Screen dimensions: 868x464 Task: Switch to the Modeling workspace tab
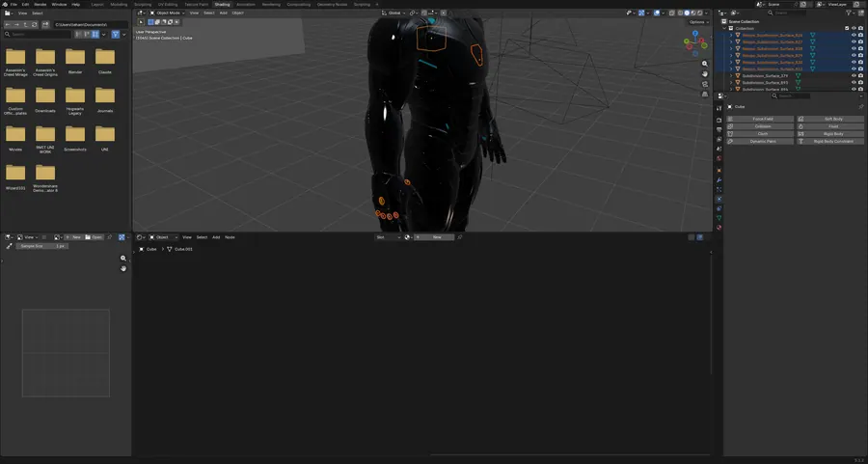119,5
